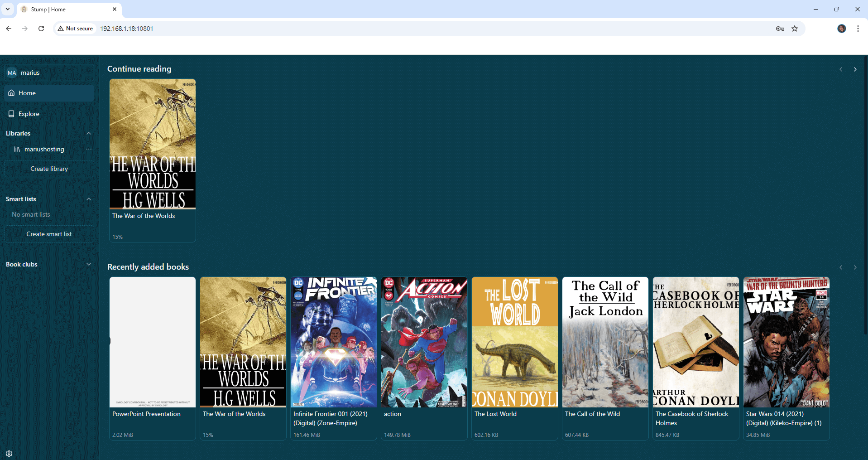This screenshot has width=868, height=460.
Task: Click the 'Continue reading' heading
Action: [x=139, y=69]
